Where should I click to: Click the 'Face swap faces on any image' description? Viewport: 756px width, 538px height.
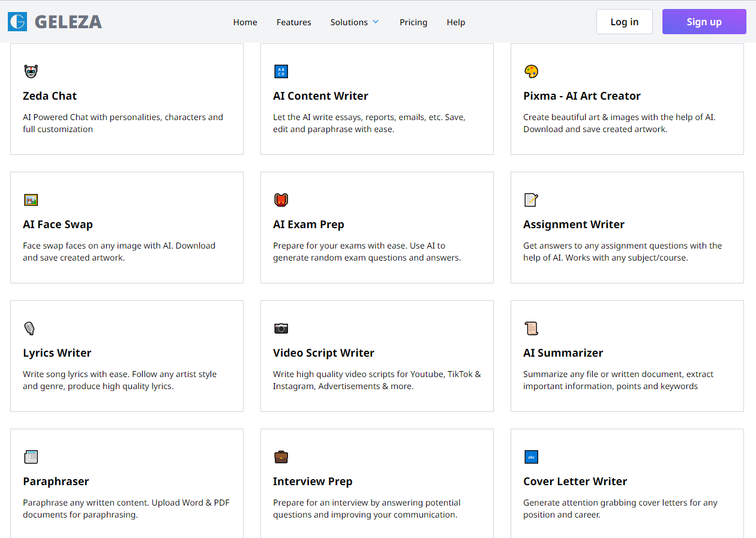click(119, 252)
